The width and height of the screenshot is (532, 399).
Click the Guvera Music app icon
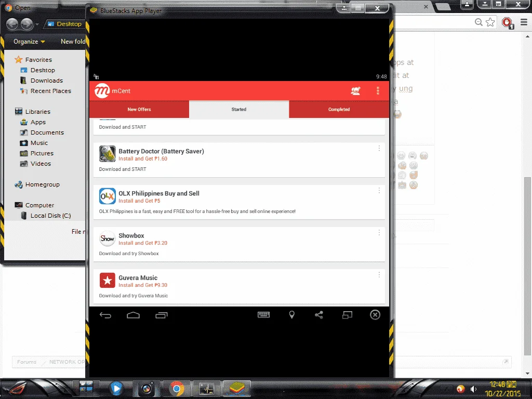(x=107, y=280)
